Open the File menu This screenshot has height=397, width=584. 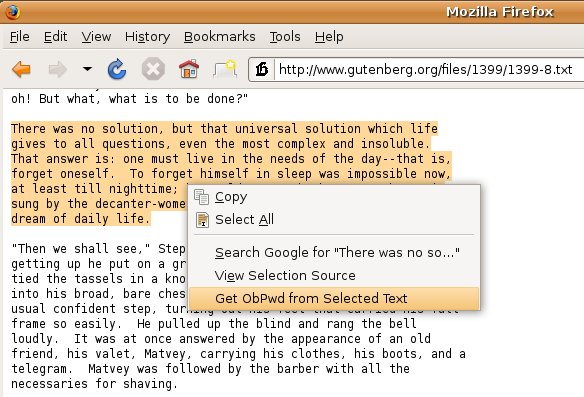click(20, 36)
